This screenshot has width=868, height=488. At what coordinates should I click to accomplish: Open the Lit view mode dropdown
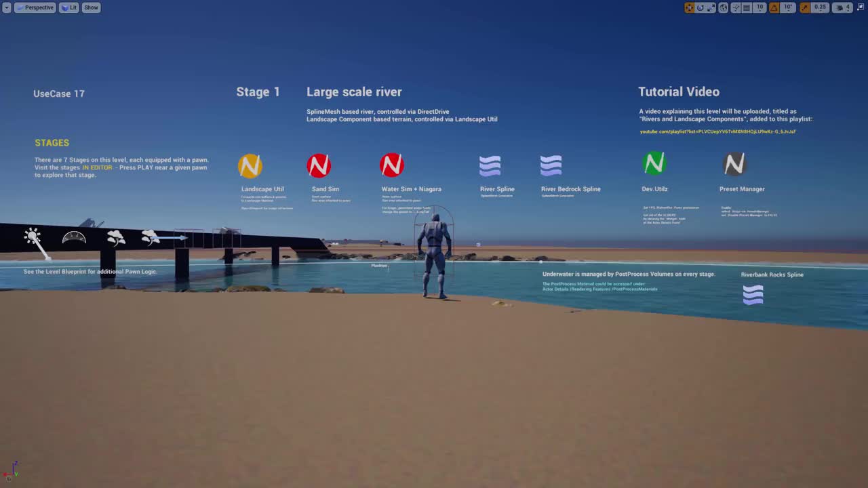coord(69,7)
